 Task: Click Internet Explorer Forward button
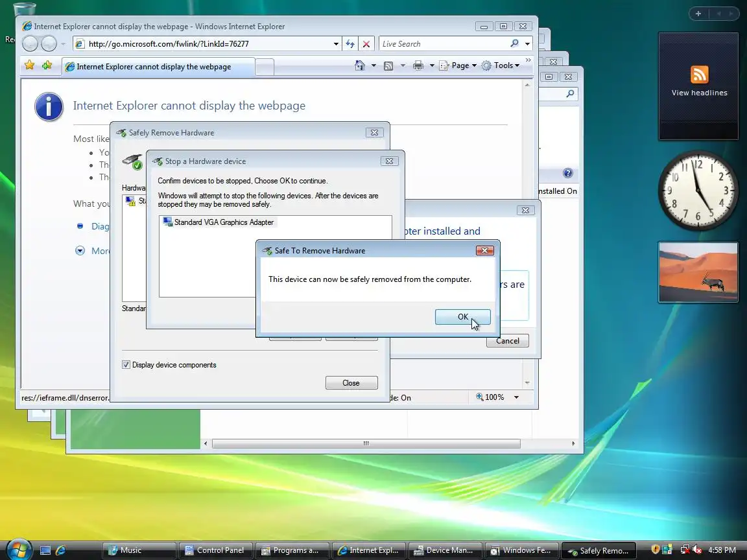pyautogui.click(x=49, y=44)
